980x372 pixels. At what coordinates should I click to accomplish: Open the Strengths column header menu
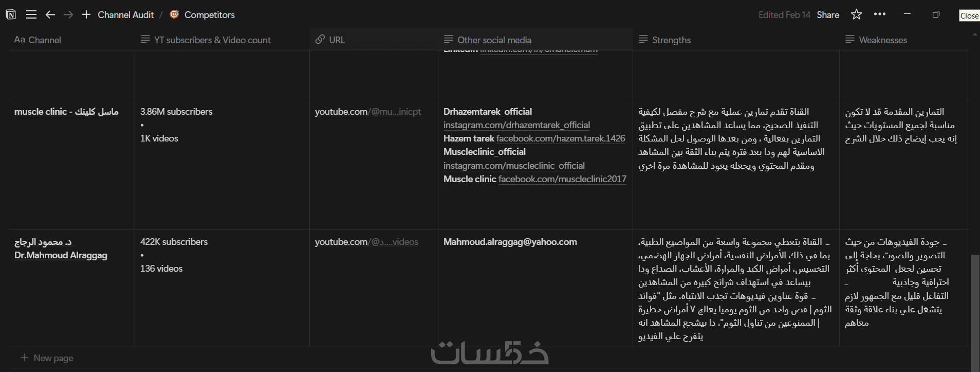[736, 40]
